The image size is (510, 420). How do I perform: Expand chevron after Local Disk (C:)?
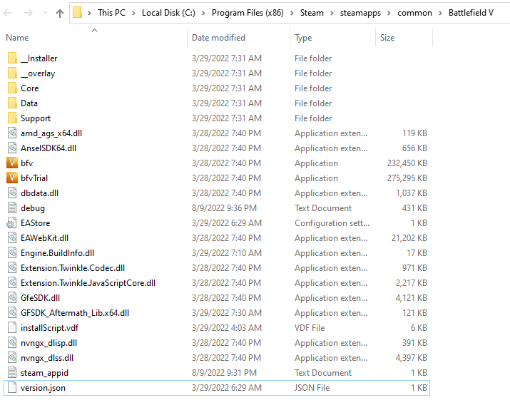click(x=203, y=13)
